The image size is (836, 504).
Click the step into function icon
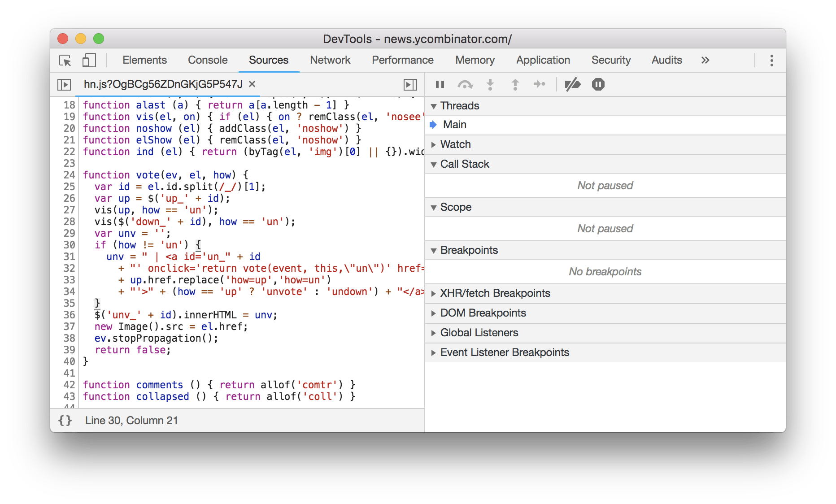click(x=490, y=84)
